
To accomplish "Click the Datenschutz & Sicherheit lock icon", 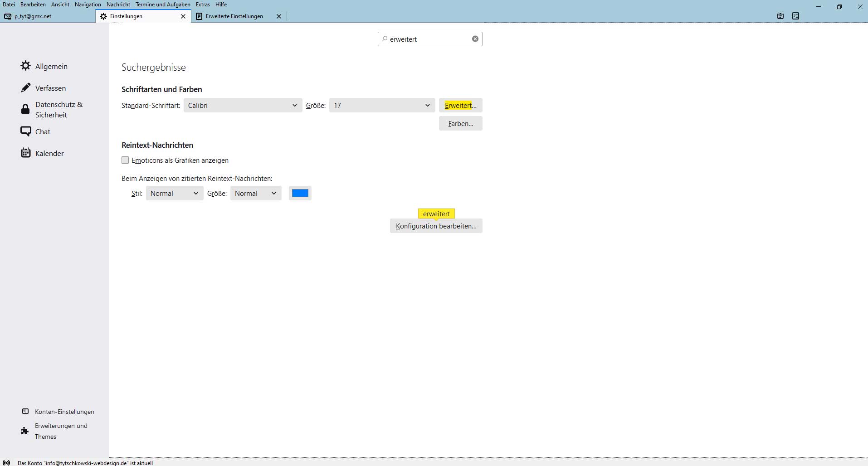I will (25, 109).
